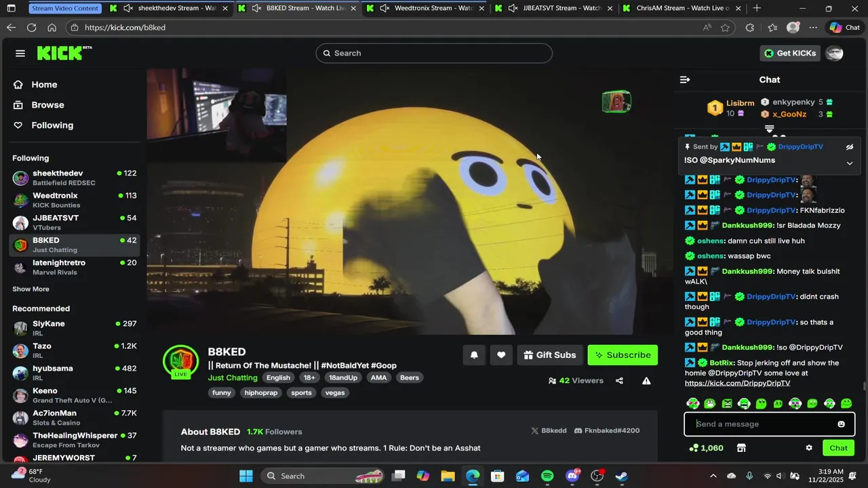Share the B8KED stream
868x488 pixels.
[619, 380]
